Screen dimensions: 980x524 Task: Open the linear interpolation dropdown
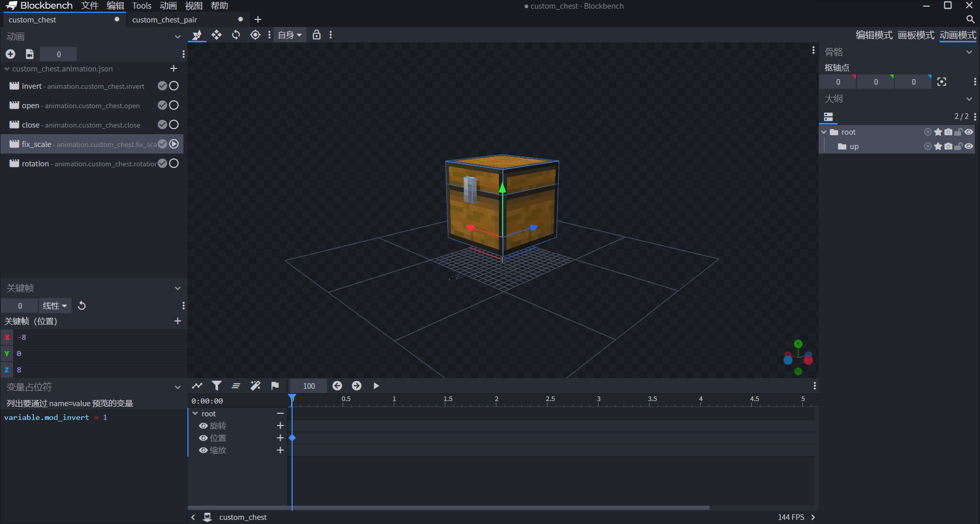pos(55,306)
